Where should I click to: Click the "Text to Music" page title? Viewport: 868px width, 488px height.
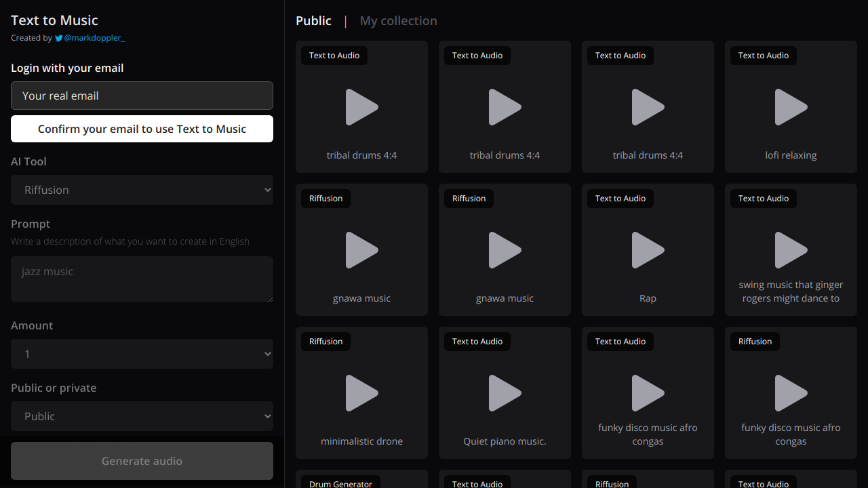tap(54, 20)
